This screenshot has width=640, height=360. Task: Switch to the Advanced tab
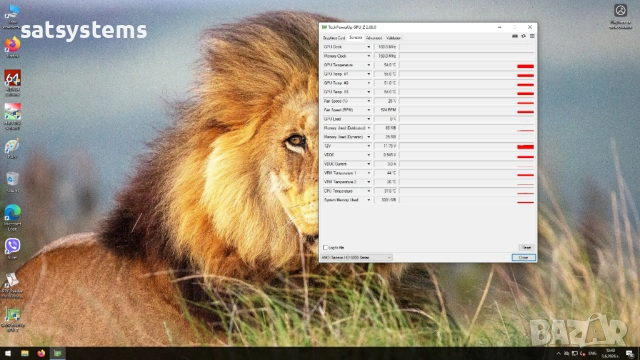tap(374, 38)
